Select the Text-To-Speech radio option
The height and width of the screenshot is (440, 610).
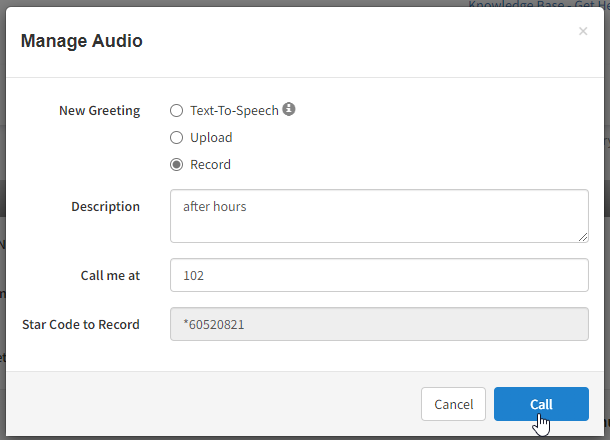(177, 110)
